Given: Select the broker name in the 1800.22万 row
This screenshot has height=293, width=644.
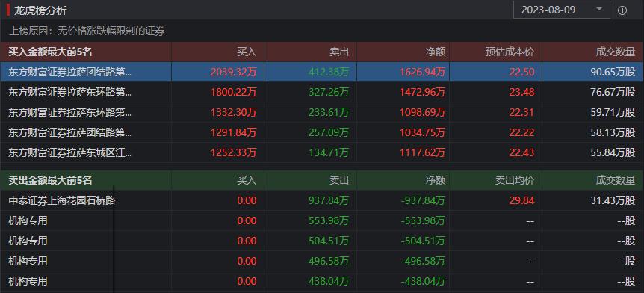Looking at the screenshot, I should (x=70, y=92).
